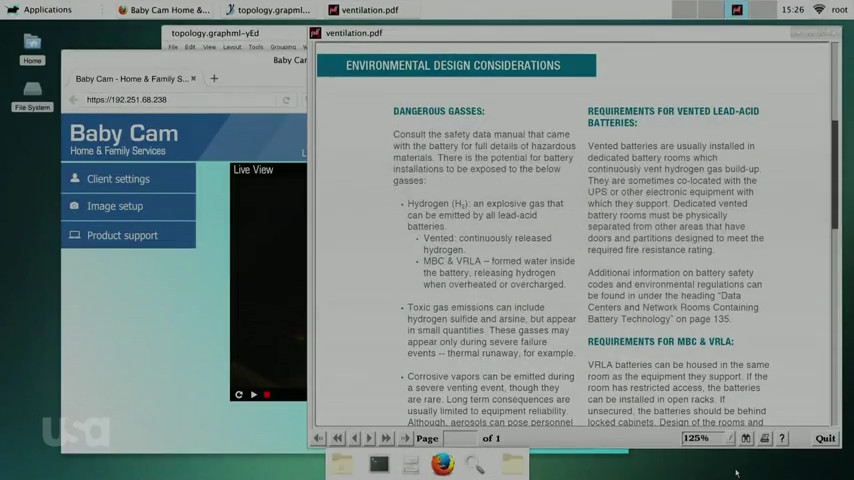Go to first page in PDF viewer
This screenshot has height=480, width=854.
point(319,438)
